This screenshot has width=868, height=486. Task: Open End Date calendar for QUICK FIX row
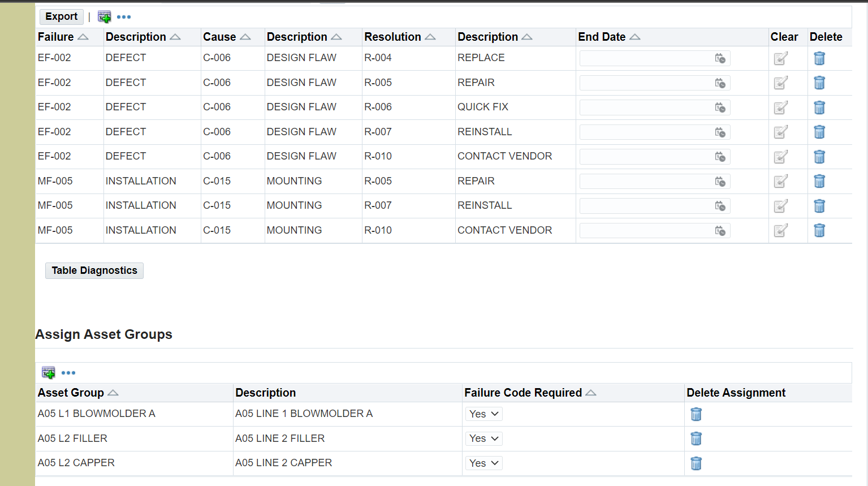coord(720,107)
